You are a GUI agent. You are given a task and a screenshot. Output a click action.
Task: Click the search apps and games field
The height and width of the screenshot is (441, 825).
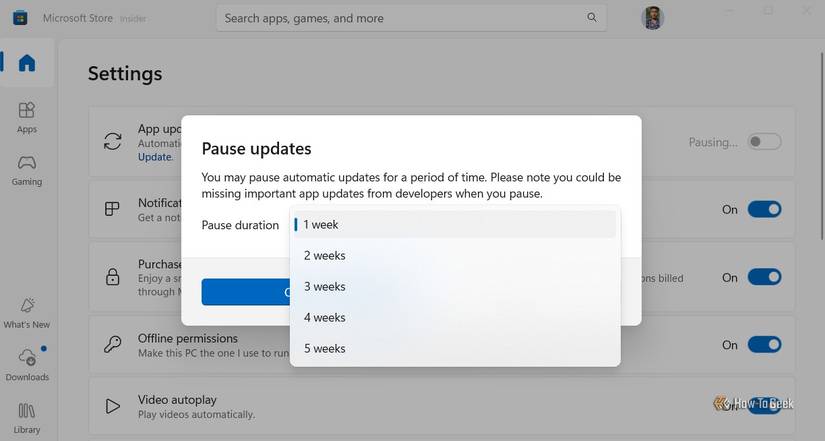[400, 18]
